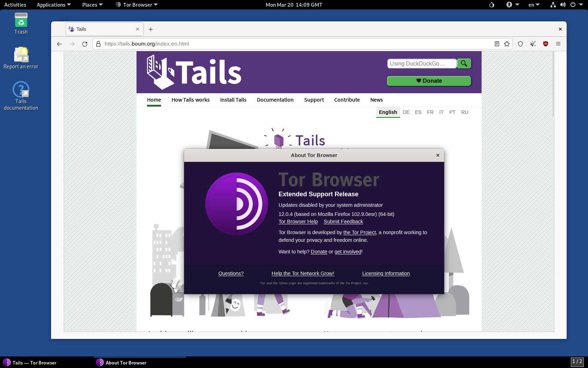Open the hamburger application menu
This screenshot has width=588, height=368.
pyautogui.click(x=558, y=44)
